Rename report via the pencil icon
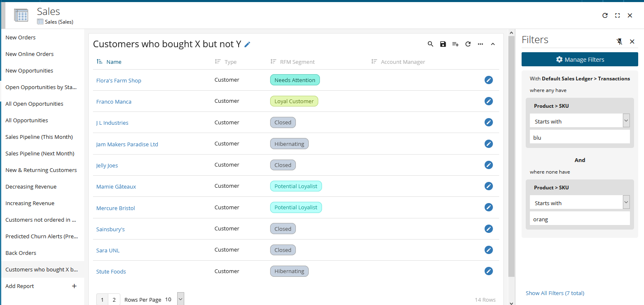This screenshot has height=305, width=644. coord(247,44)
